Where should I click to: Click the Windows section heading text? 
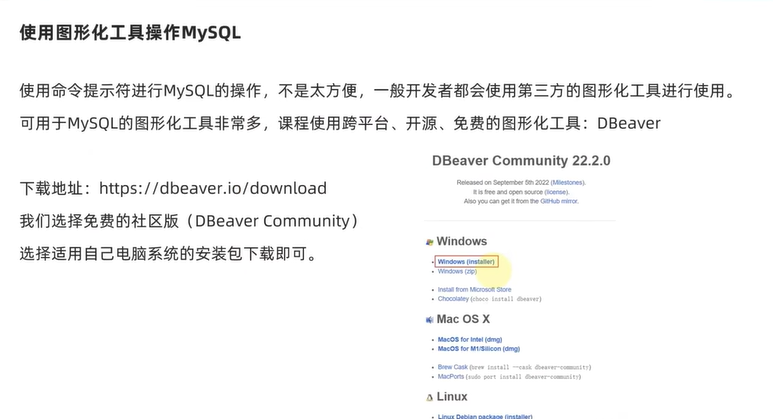click(x=461, y=241)
